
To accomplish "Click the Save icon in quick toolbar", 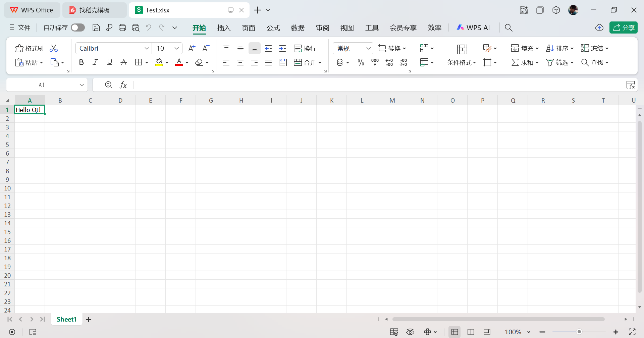I will 96,28.
